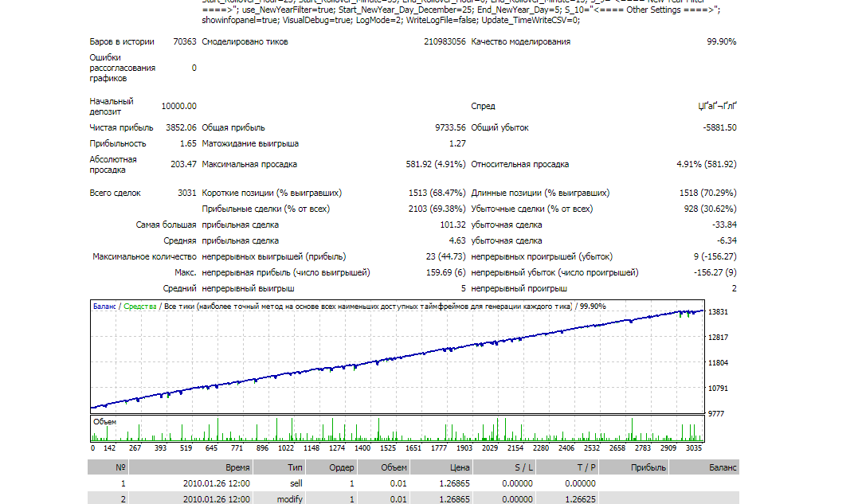Select the Максимальная просадка label
The width and height of the screenshot is (858, 504).
tap(249, 164)
